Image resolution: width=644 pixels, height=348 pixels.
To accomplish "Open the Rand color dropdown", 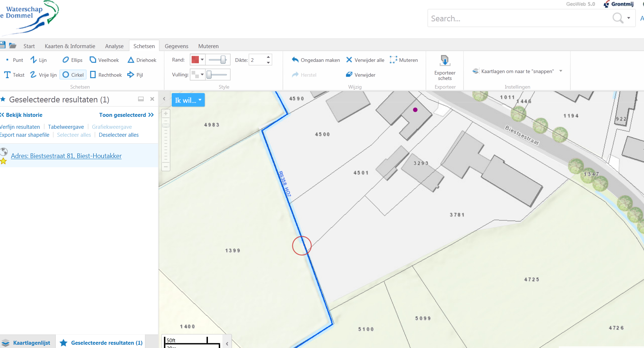I will click(202, 60).
